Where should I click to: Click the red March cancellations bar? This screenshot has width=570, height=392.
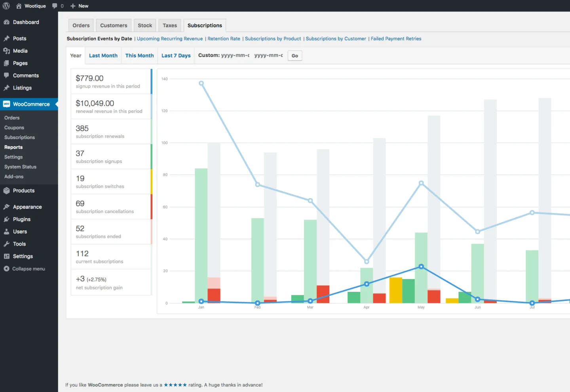point(323,294)
